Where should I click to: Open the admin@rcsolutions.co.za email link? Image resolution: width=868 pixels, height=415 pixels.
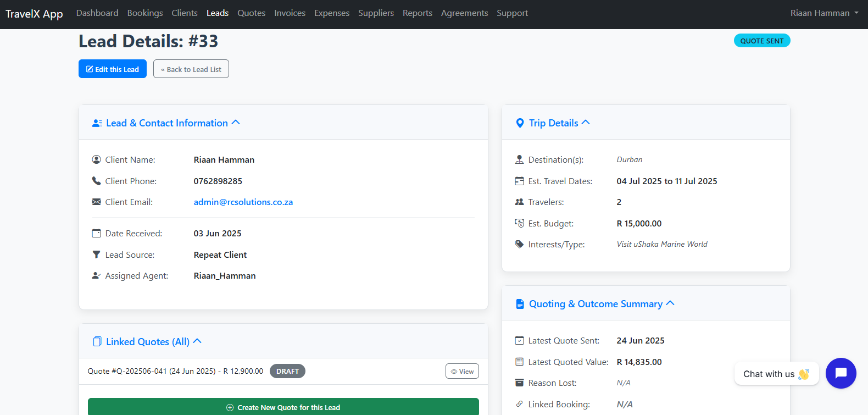[243, 202]
